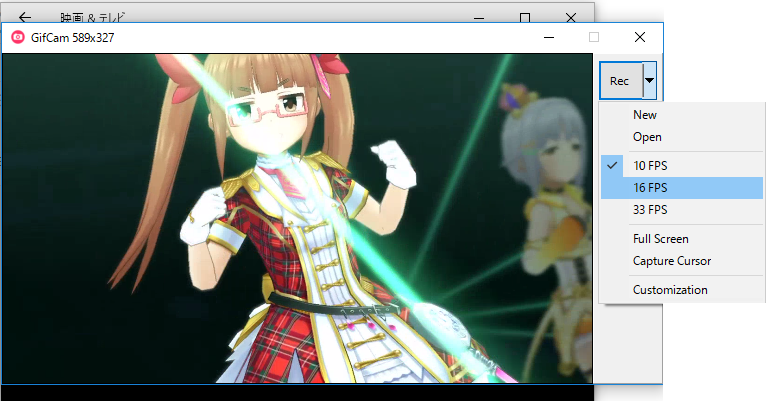
Task: Select the checked 10 FPS option
Action: click(681, 166)
